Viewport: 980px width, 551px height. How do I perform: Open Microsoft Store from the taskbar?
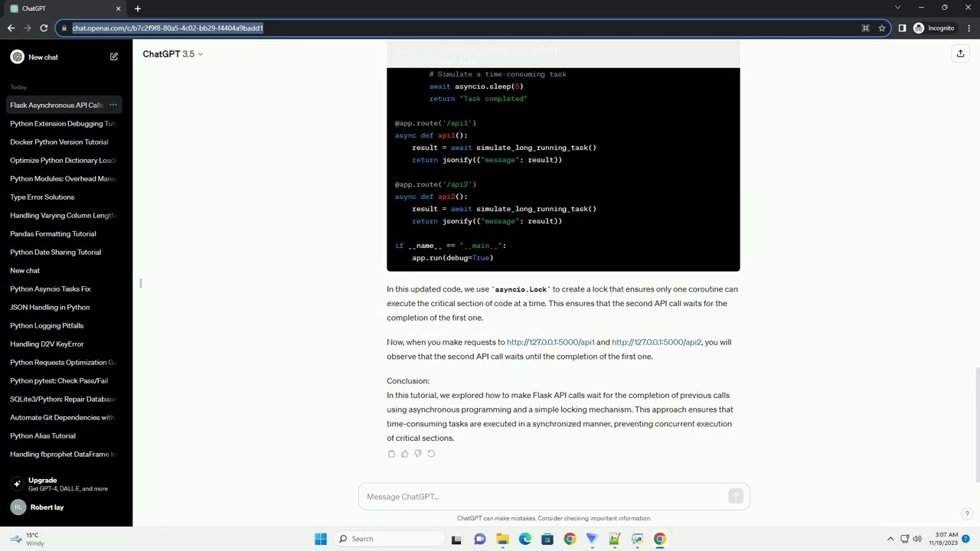547,539
